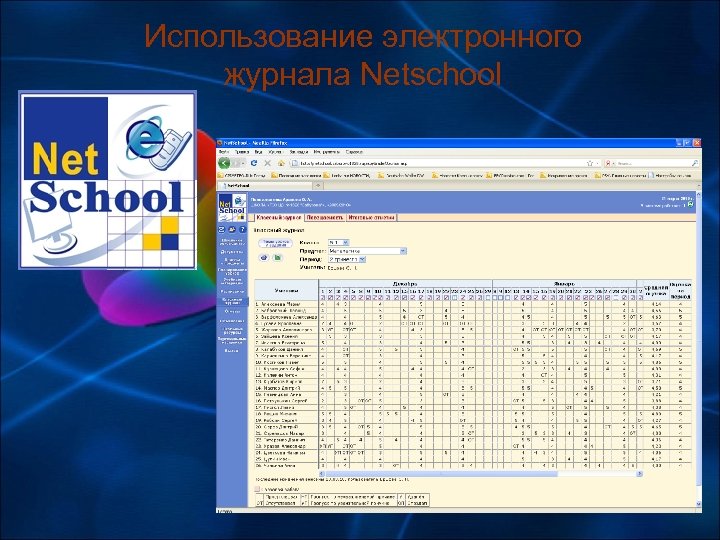Open the Yandex search engine icon
The width and height of the screenshot is (720, 540).
point(608,163)
